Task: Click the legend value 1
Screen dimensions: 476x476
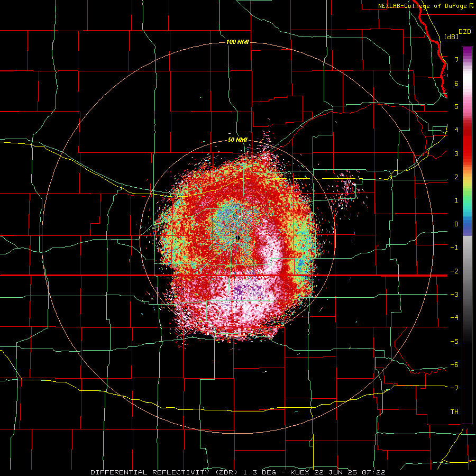Action: [x=456, y=200]
